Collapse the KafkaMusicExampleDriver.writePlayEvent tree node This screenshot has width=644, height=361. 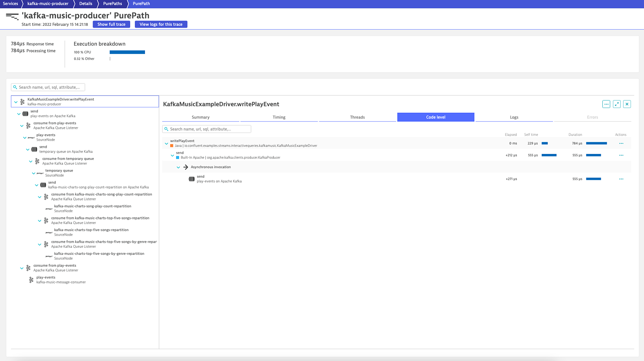15,101
